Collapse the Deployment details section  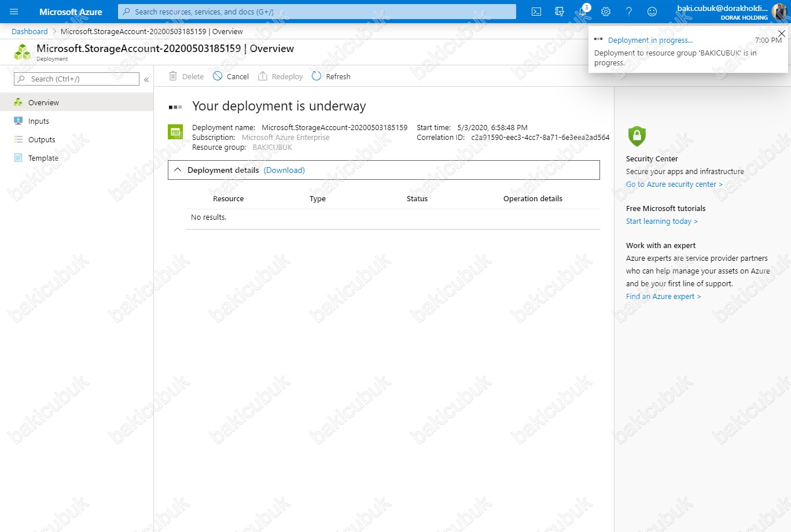pos(178,170)
